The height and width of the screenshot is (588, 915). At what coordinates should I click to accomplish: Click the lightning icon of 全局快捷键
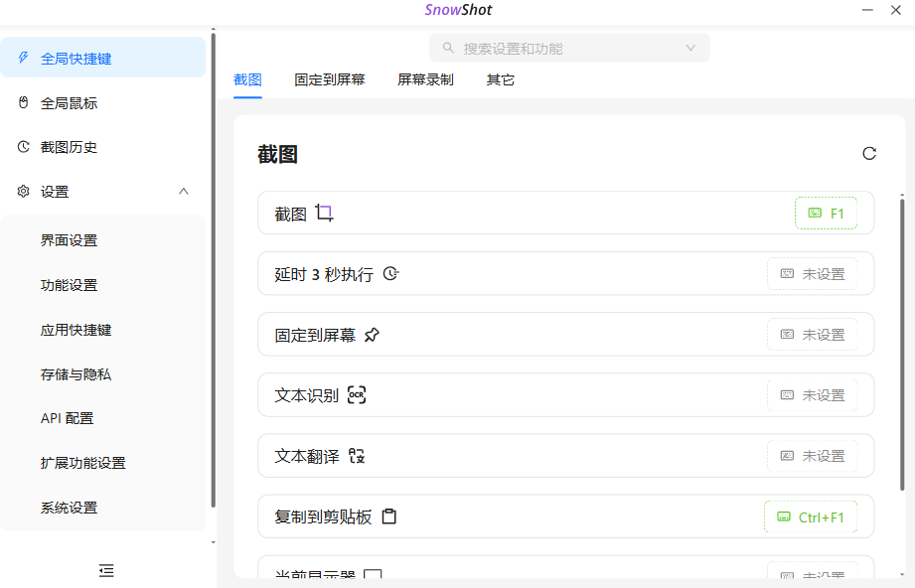tap(23, 58)
